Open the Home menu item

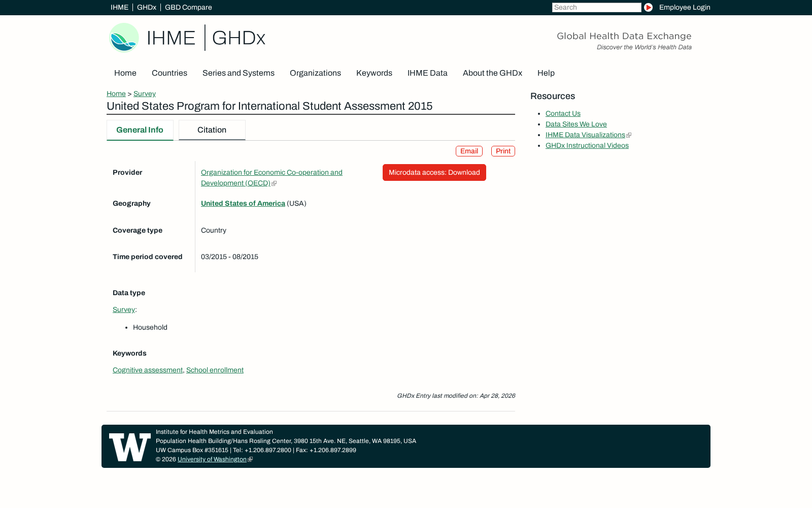coord(125,73)
